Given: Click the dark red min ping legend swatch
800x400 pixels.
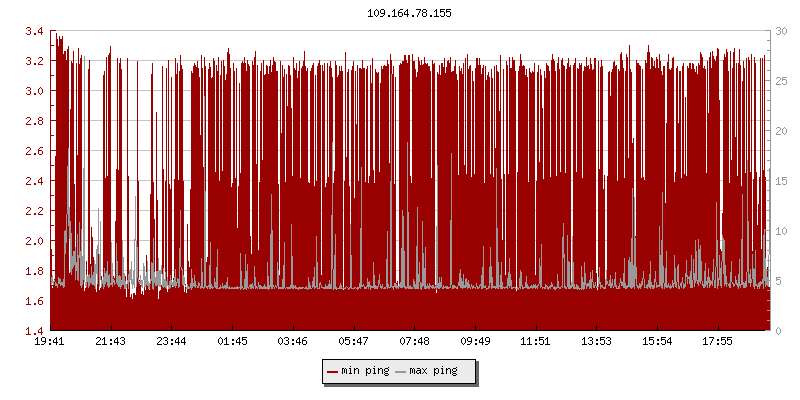Looking at the screenshot, I should [x=332, y=371].
